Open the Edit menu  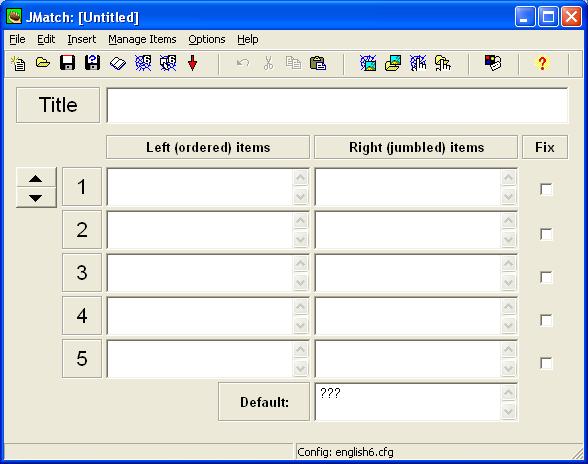click(46, 39)
